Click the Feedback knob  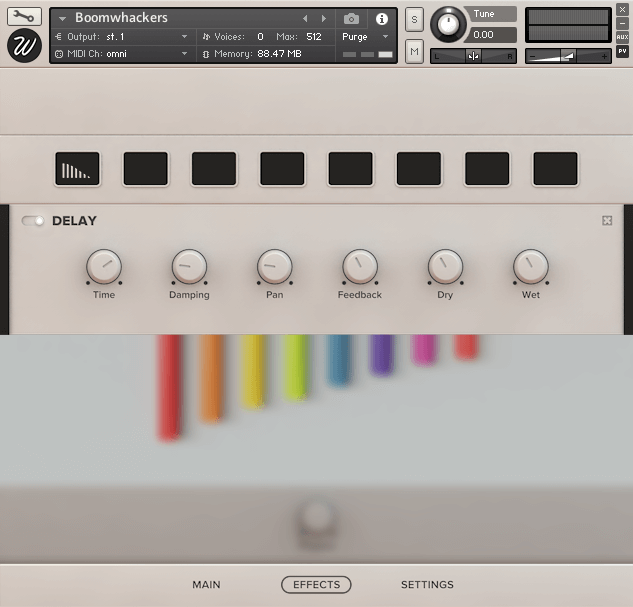tap(360, 266)
